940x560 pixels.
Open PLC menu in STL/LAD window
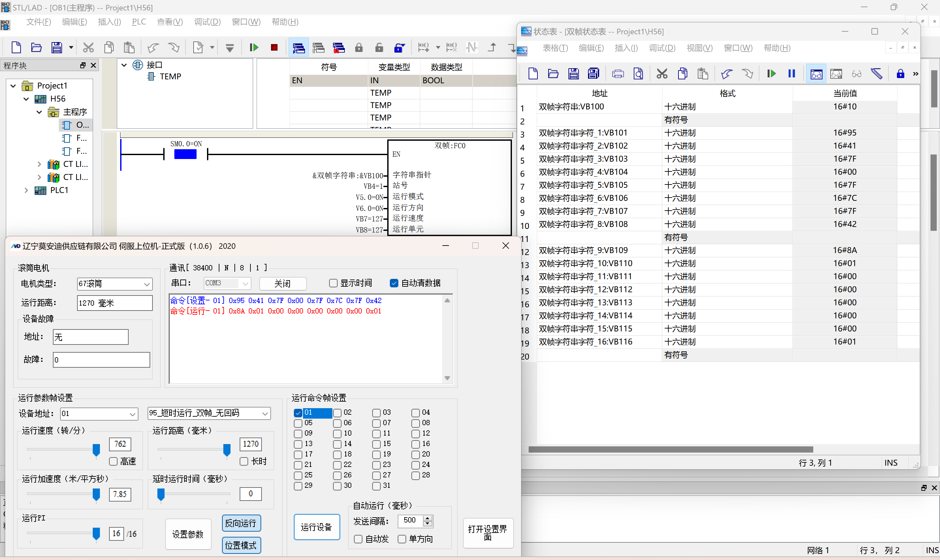tap(139, 22)
